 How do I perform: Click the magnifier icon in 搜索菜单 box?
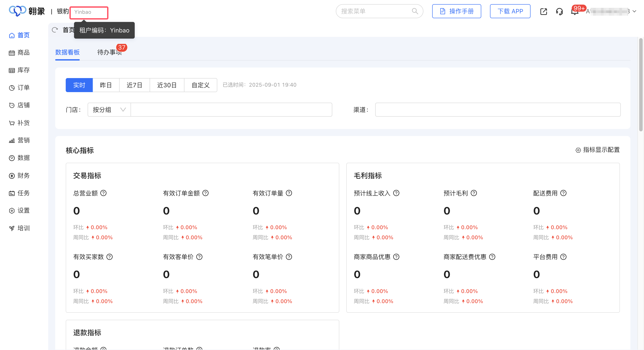click(x=415, y=11)
